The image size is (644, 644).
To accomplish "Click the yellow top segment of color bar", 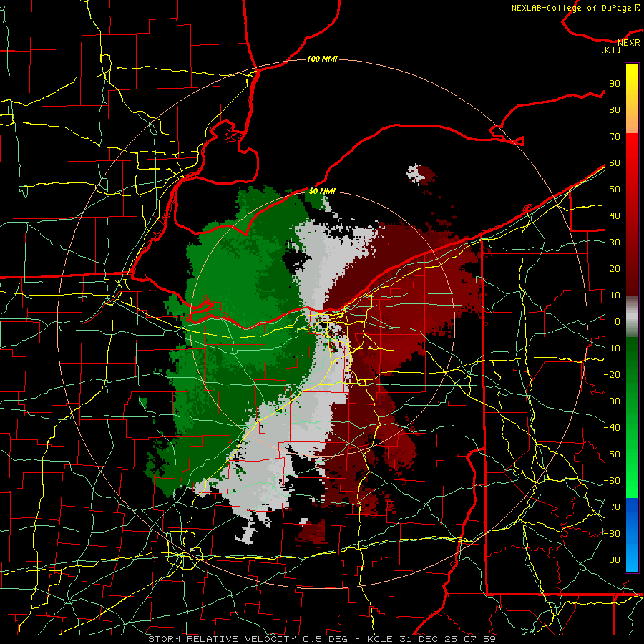I will click(632, 99).
